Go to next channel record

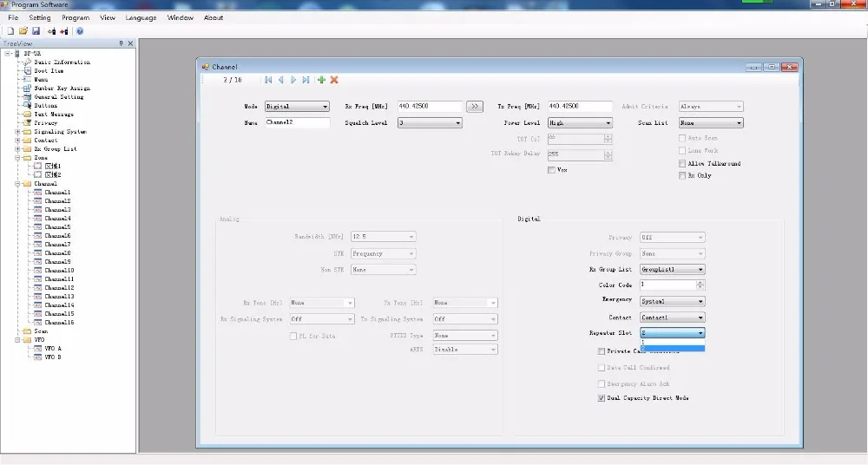pyautogui.click(x=293, y=81)
